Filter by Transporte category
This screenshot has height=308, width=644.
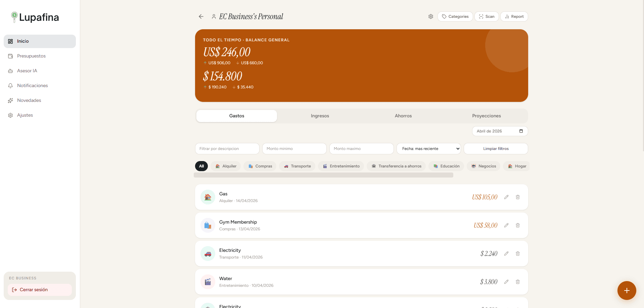point(297,166)
